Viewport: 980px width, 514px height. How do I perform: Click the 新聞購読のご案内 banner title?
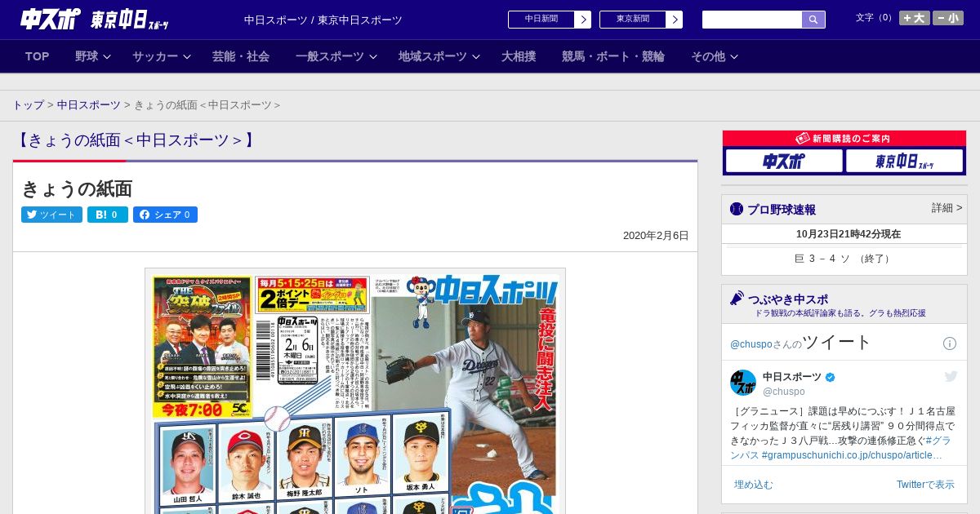coord(844,139)
